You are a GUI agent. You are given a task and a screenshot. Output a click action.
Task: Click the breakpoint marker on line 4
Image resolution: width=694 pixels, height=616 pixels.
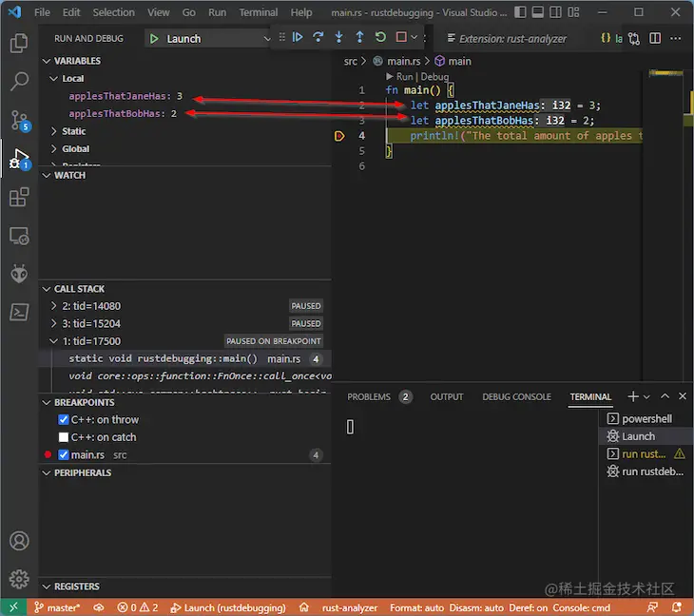coord(339,136)
